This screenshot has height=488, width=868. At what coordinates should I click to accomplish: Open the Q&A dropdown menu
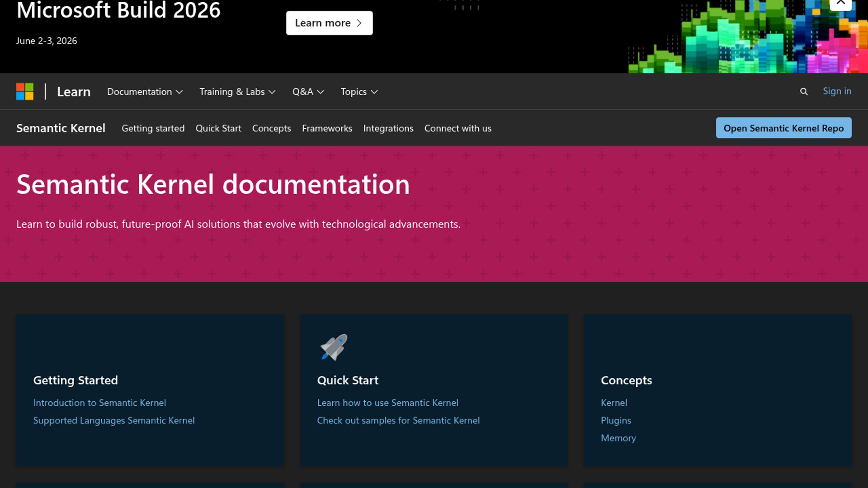[308, 92]
